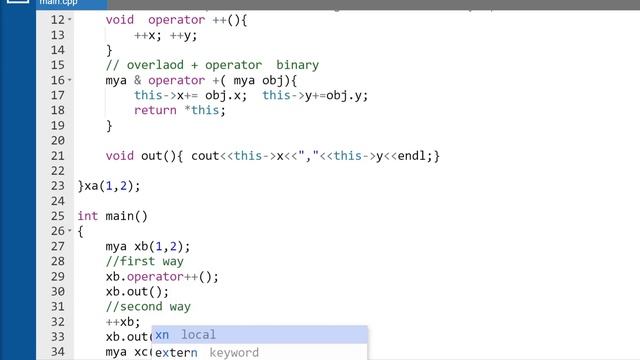The height and width of the screenshot is (360, 640).
Task: Collapse the fold arrow at line 16
Action: [69, 80]
